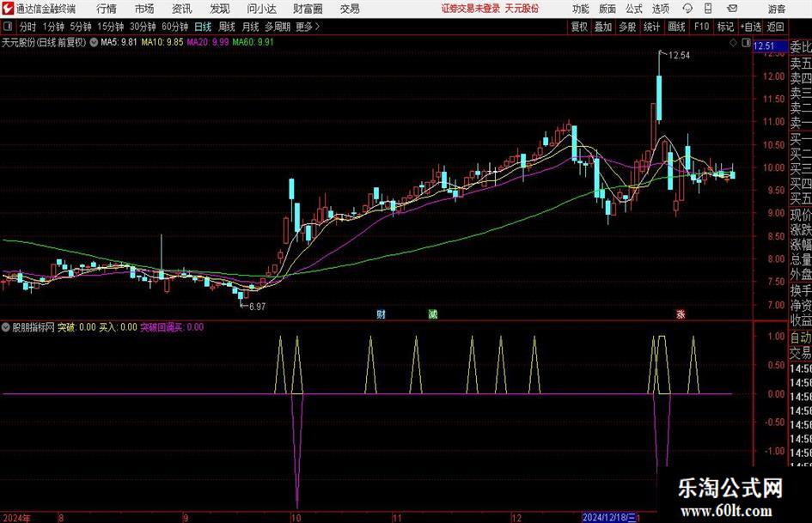Click the 6.97 low price label
The height and width of the screenshot is (523, 812).
[x=258, y=307]
